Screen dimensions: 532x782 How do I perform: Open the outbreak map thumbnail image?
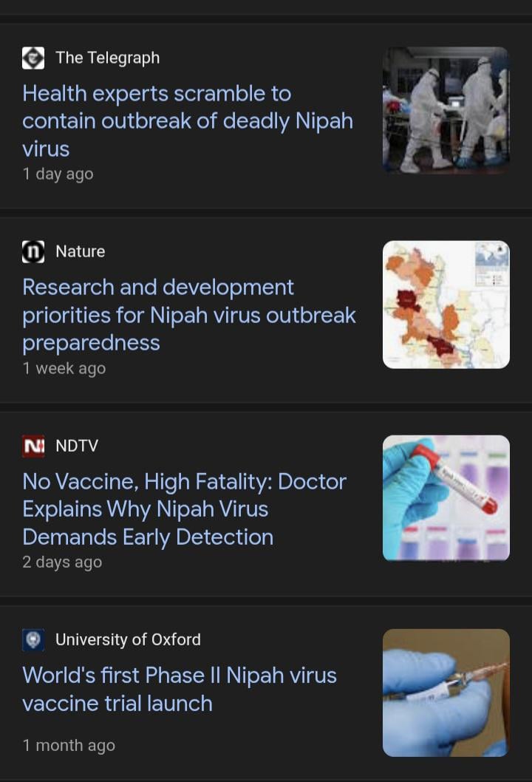click(x=446, y=305)
